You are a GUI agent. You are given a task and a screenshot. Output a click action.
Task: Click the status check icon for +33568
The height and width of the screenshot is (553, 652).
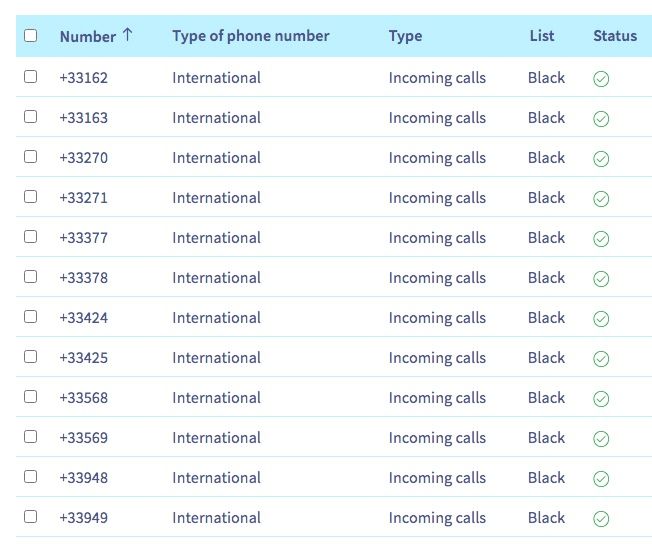pyautogui.click(x=601, y=399)
